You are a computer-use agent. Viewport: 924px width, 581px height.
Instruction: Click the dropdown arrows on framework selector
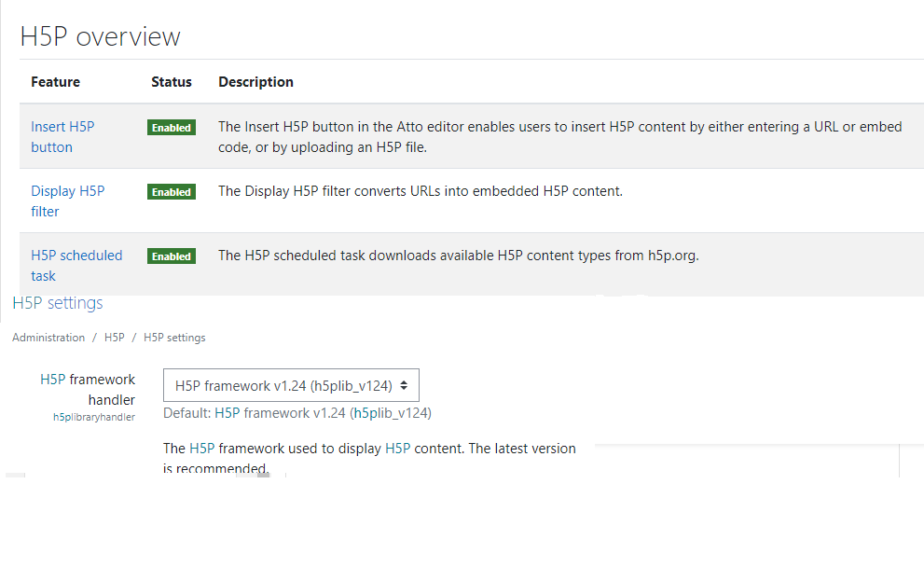404,385
